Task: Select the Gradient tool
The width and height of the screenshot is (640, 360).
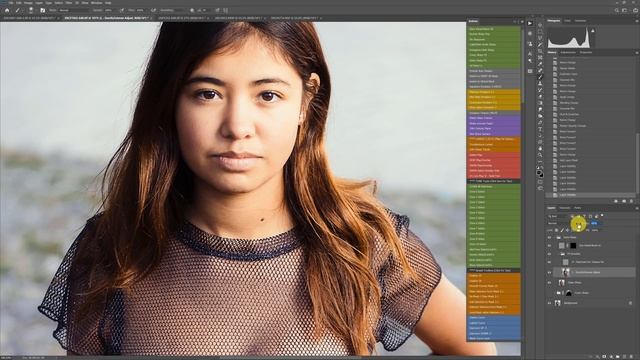Action: point(540,103)
